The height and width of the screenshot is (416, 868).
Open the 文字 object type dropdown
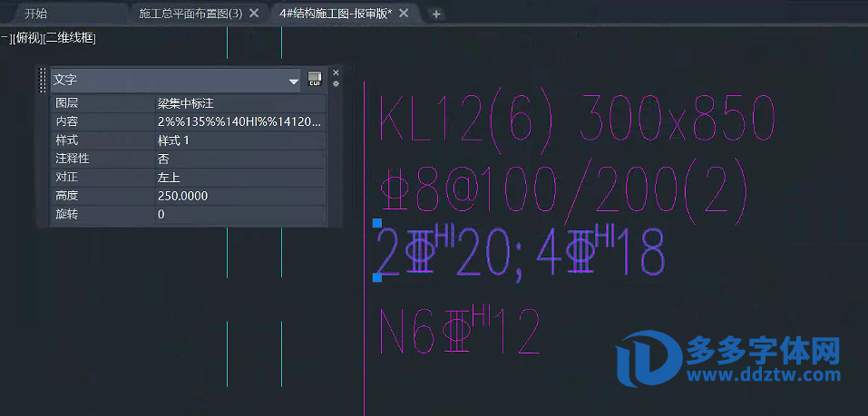click(293, 82)
